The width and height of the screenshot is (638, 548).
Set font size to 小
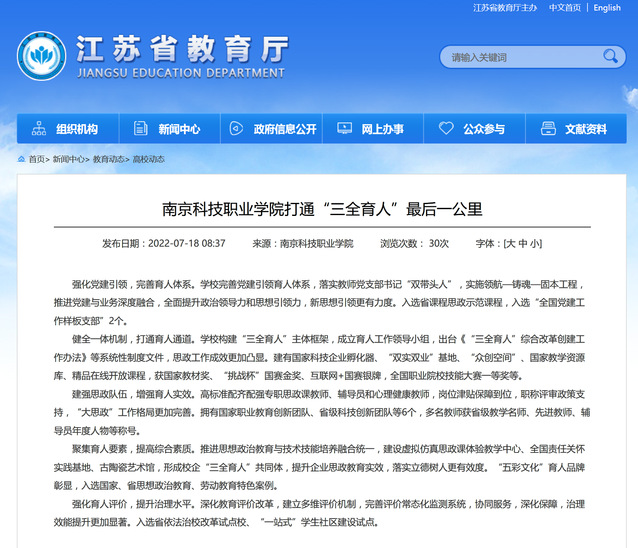[x=535, y=243]
